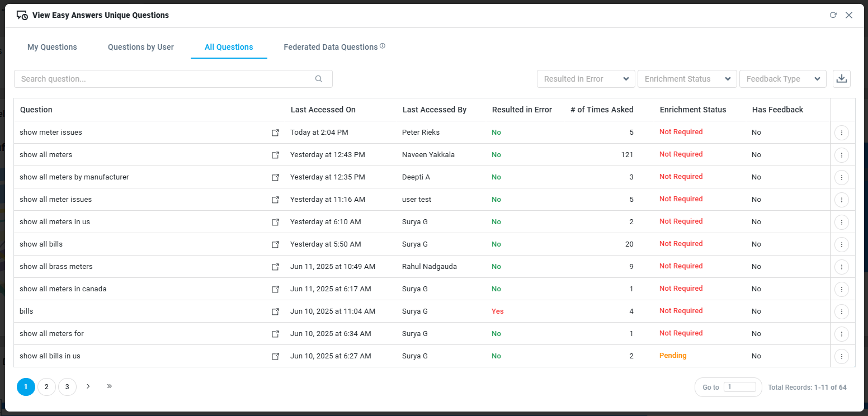Click the refresh icon in dialog header
The width and height of the screenshot is (868, 416).
coord(833,15)
